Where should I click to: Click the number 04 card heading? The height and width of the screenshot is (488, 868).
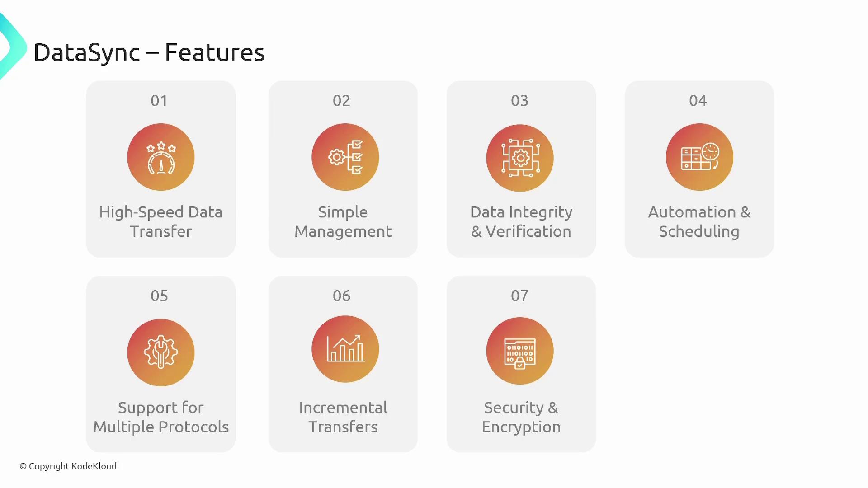pos(698,100)
